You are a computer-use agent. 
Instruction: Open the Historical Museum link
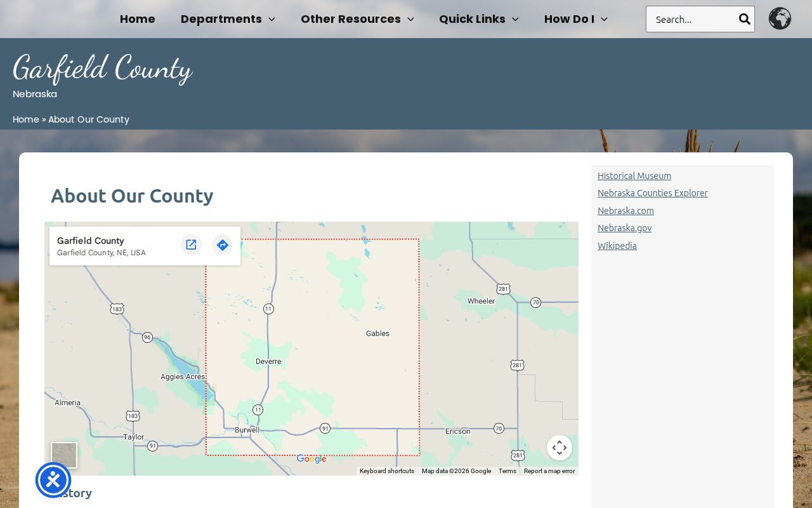coord(634,176)
